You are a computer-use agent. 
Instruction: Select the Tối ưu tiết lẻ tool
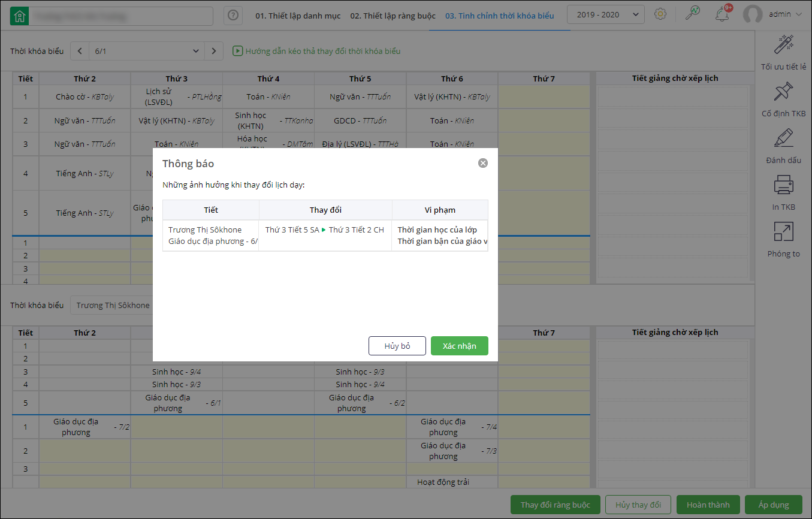[x=783, y=53]
